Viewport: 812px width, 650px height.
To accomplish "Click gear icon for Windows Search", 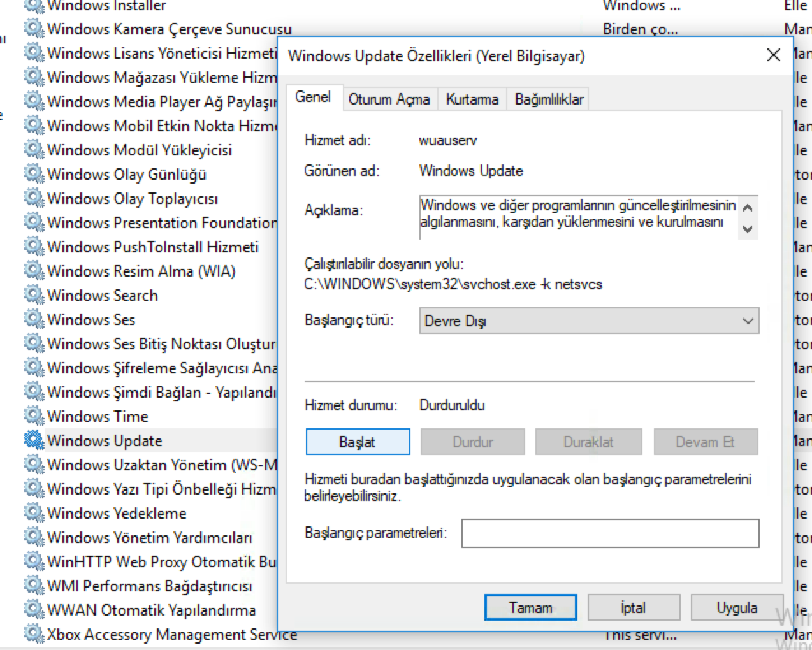I will coord(34,295).
